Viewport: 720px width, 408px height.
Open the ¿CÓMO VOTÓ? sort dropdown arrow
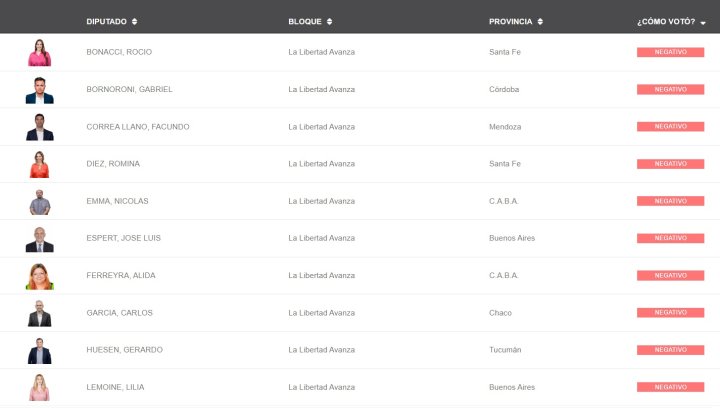click(703, 22)
